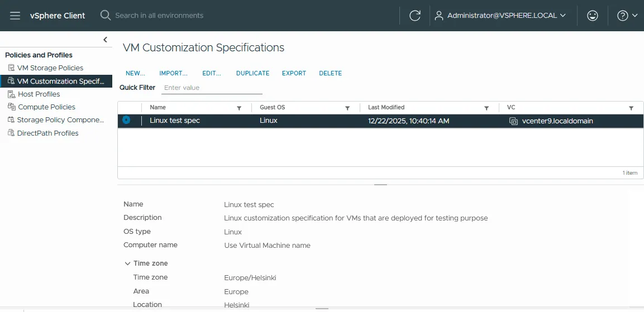644x312 pixels.
Task: Click the EXPORT button
Action: pyautogui.click(x=294, y=73)
